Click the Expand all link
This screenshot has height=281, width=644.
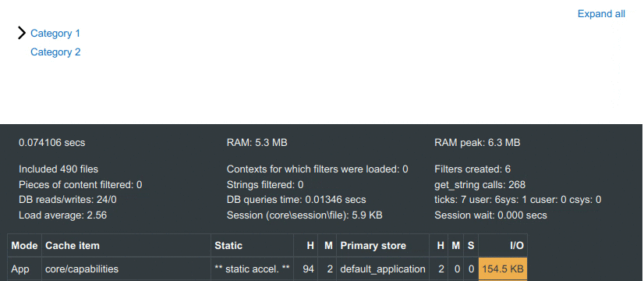click(x=601, y=14)
